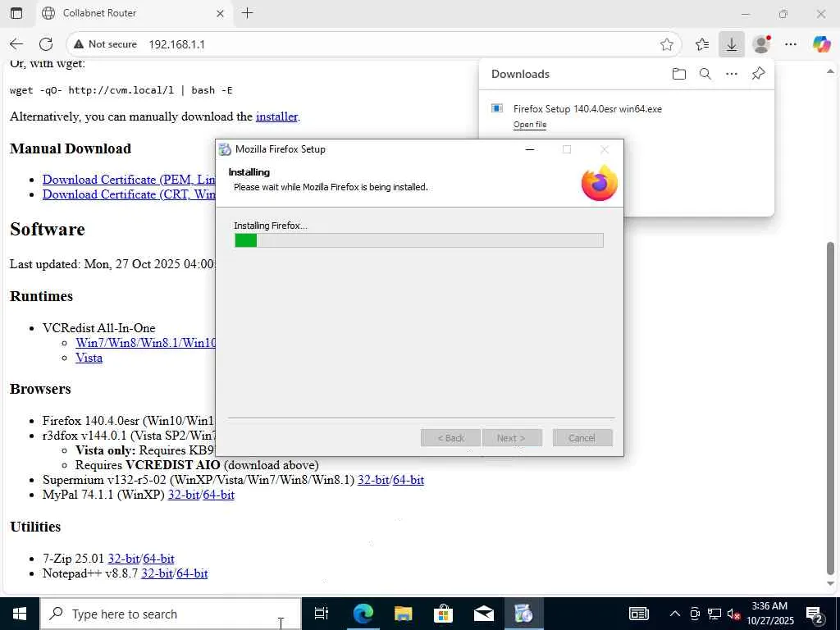Download 7-Zip 64-bit

tap(158, 559)
